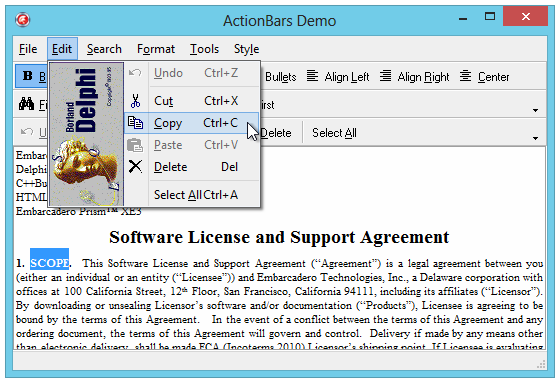The image size is (560, 383).
Task: Click the Align Right icon
Action: [x=385, y=76]
